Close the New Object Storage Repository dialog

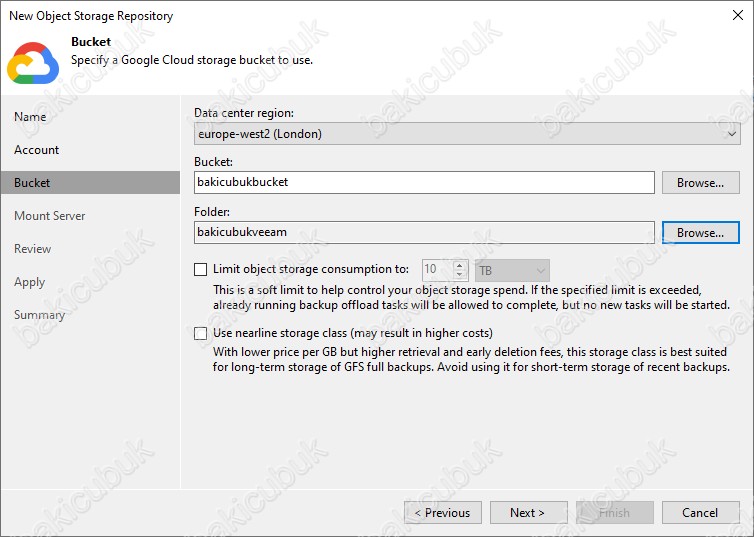738,15
